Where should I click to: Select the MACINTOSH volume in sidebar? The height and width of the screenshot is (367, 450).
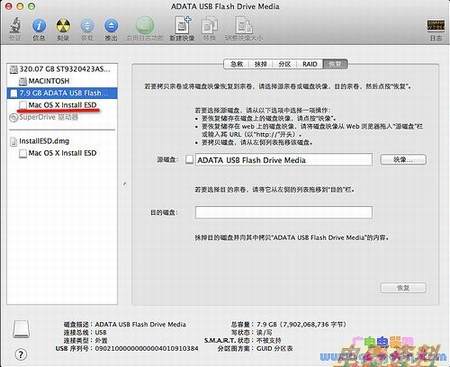62,81
